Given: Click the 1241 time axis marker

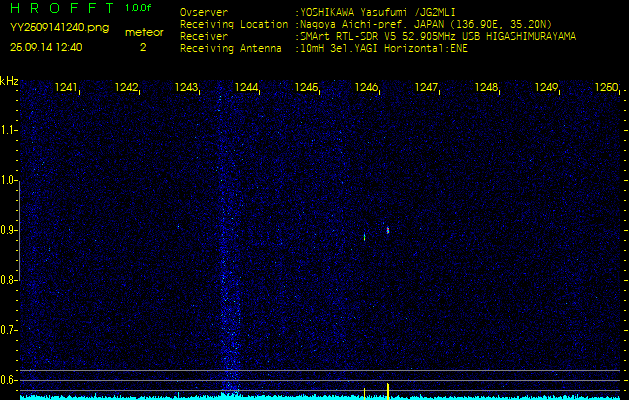Looking at the screenshot, I should (x=66, y=88).
